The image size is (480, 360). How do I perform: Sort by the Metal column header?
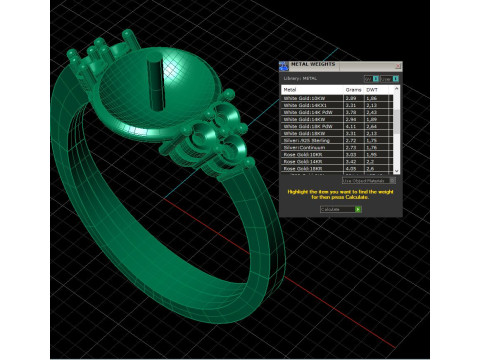(x=312, y=90)
